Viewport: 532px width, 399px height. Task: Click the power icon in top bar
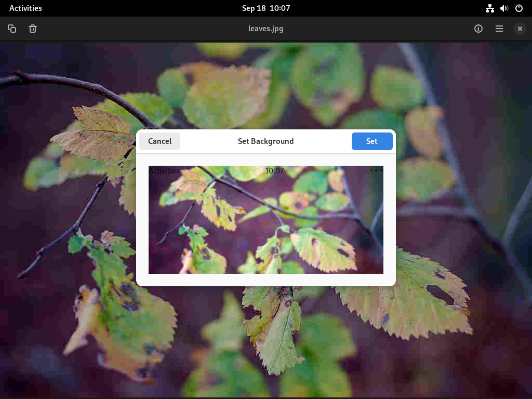pyautogui.click(x=519, y=8)
